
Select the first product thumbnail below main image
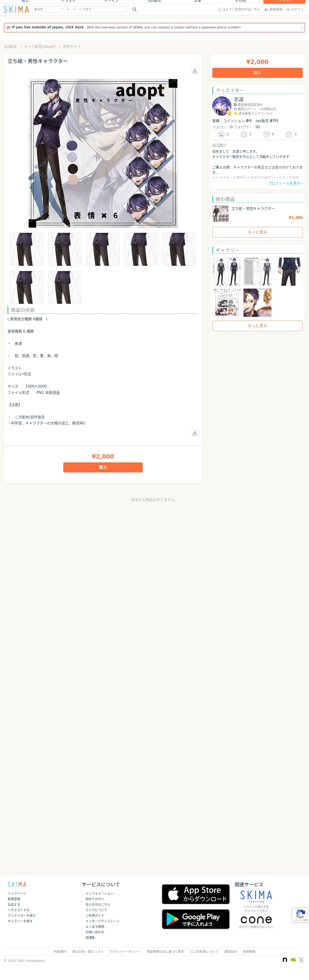click(27, 249)
